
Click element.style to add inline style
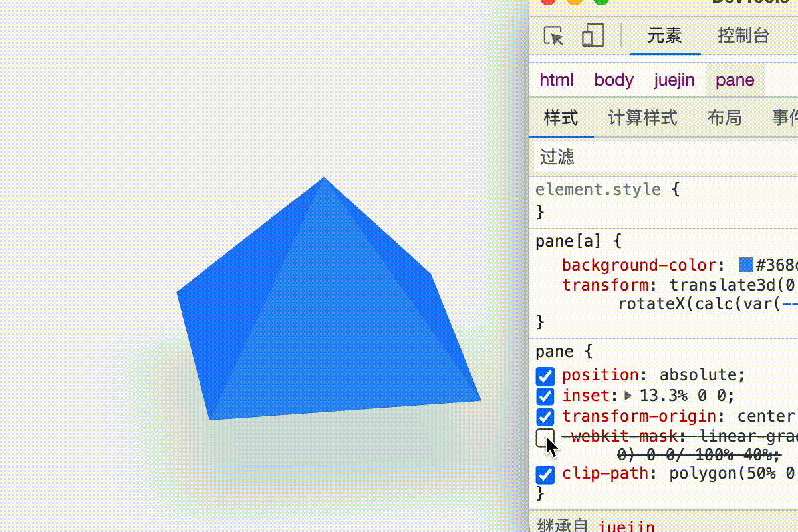coord(598,190)
